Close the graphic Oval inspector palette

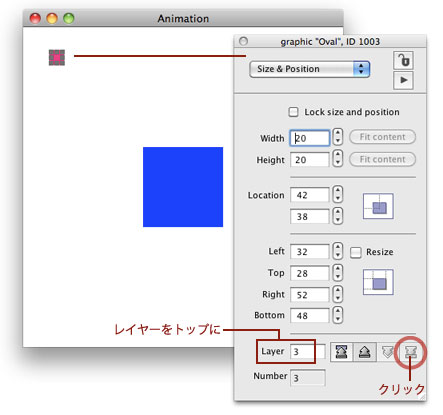tap(243, 41)
